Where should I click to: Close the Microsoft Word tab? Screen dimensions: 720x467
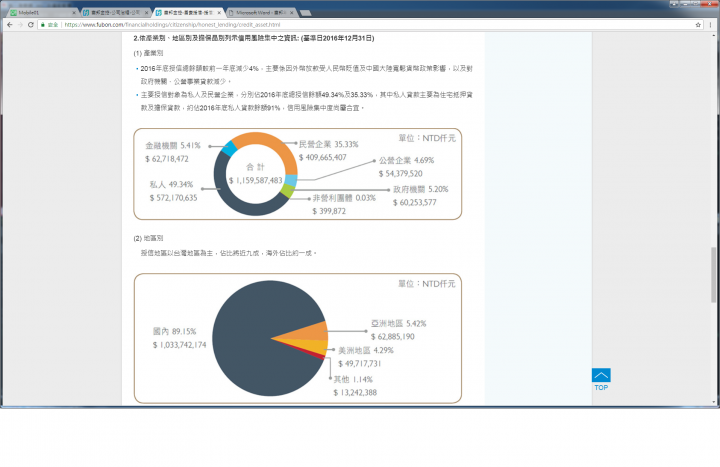(292, 13)
